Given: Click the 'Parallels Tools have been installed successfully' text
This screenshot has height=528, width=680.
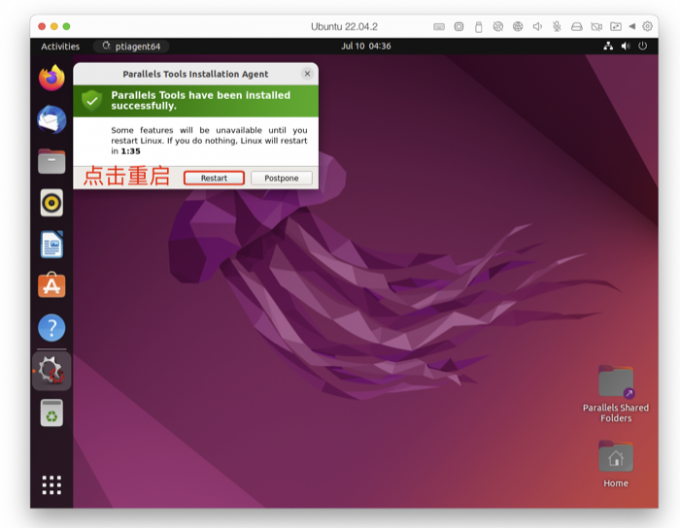Looking at the screenshot, I should pos(201,101).
